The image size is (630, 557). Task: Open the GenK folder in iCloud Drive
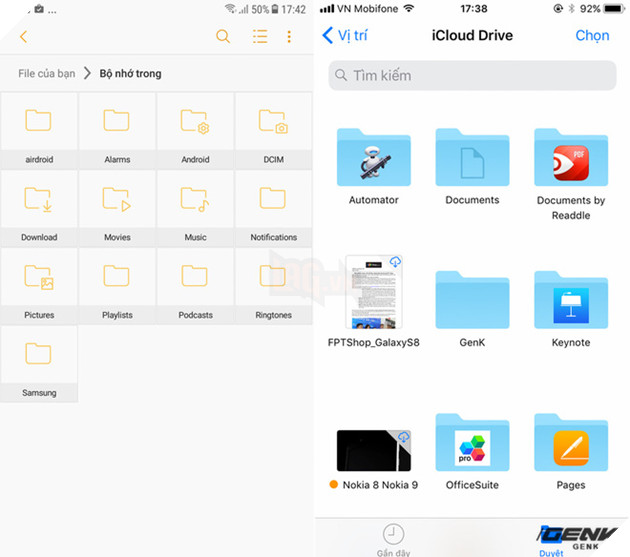pyautogui.click(x=472, y=300)
